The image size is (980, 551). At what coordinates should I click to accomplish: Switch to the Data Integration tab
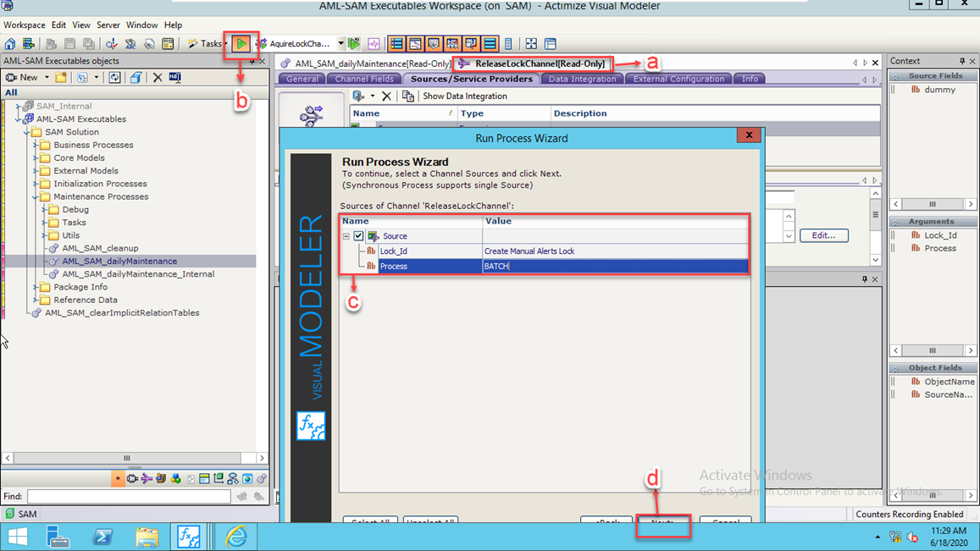coord(583,79)
